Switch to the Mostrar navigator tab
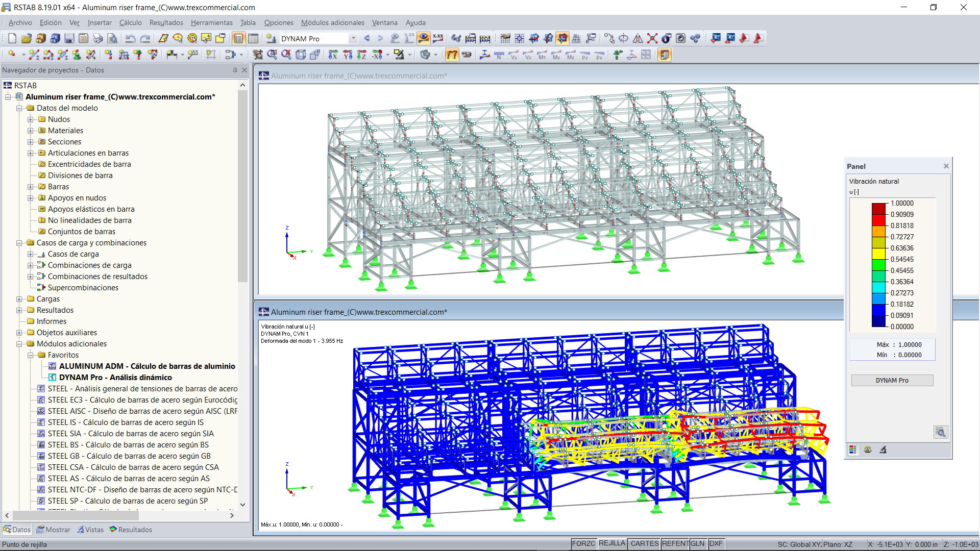This screenshot has width=980, height=551. click(x=54, y=530)
